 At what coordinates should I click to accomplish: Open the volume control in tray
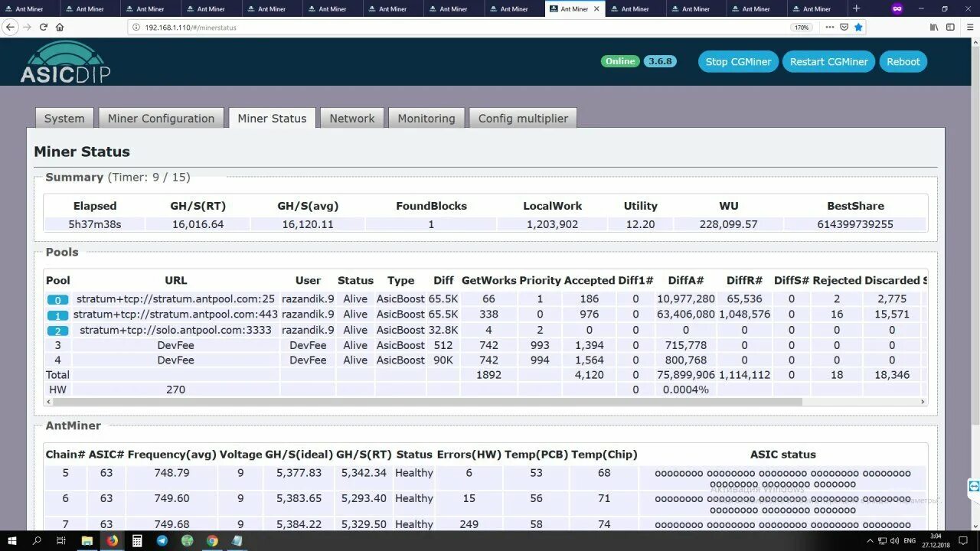pos(894,540)
